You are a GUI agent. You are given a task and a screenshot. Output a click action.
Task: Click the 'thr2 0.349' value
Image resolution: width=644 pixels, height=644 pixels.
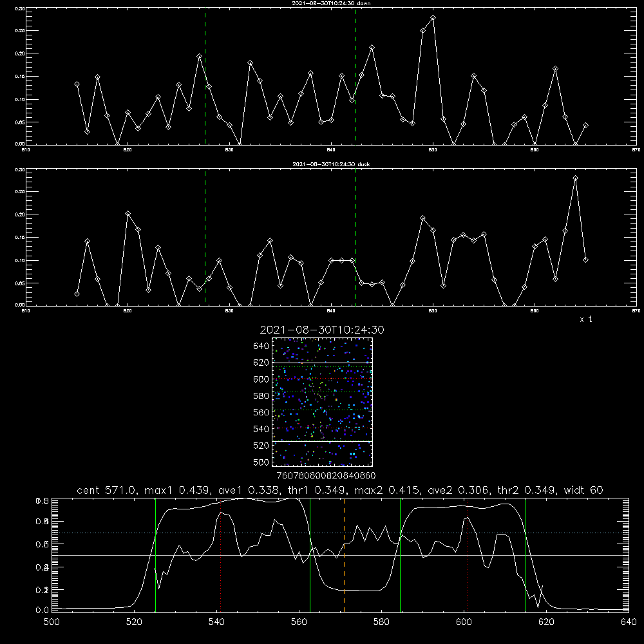click(x=527, y=490)
